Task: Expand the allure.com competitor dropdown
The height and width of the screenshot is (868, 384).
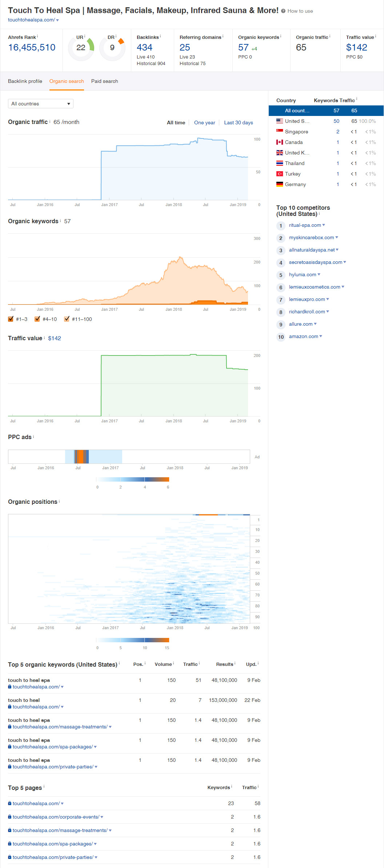Action: pos(315,324)
